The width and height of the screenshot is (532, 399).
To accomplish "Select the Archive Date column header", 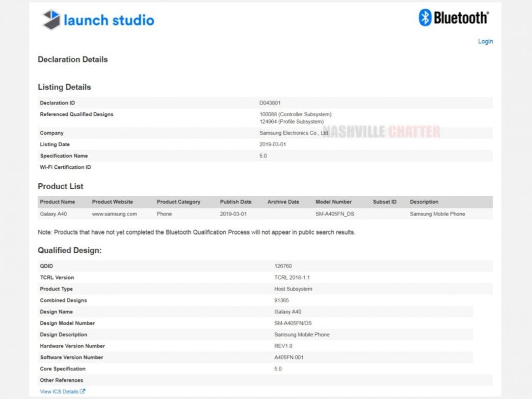I will pyautogui.click(x=283, y=202).
